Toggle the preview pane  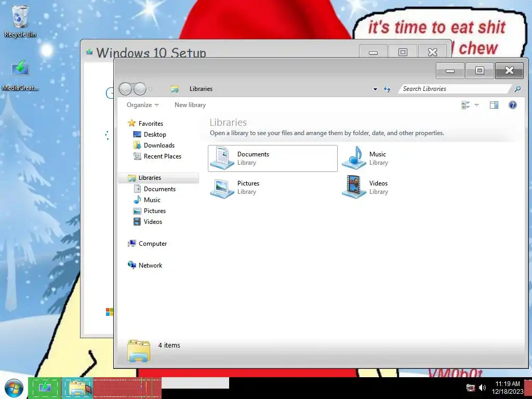494,105
